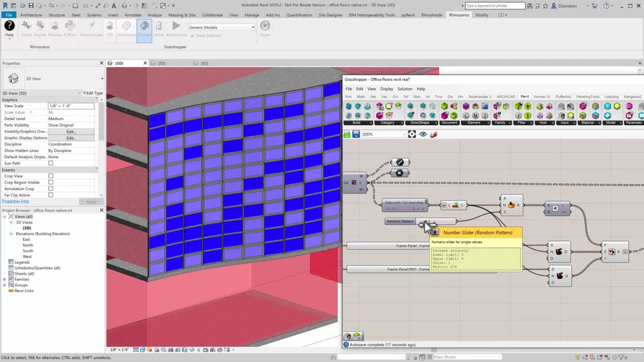Select the Shaded preview mode icon
Screen dimensions: 644x362
pos(144,28)
